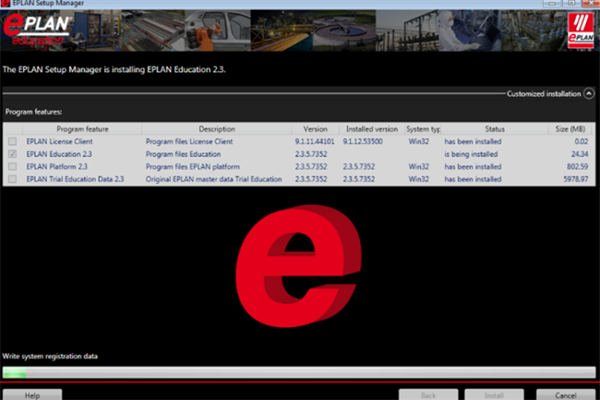Toggle EPLAN Trial Education Data 2.3 checkbox
Screen dimensions: 600x400
click(12, 179)
